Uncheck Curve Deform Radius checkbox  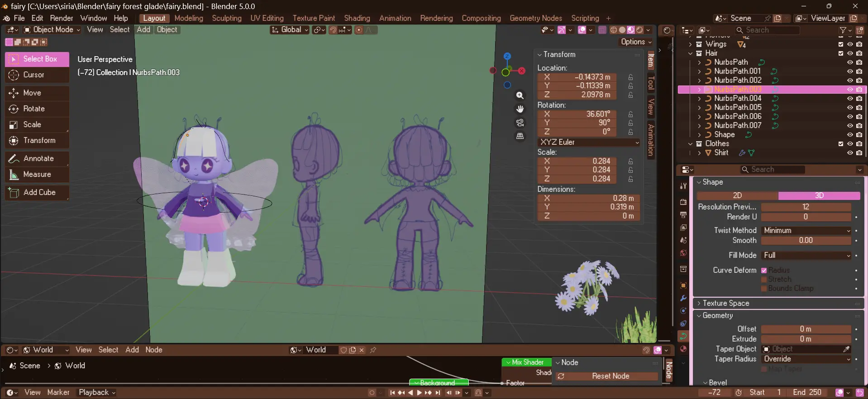tap(764, 270)
